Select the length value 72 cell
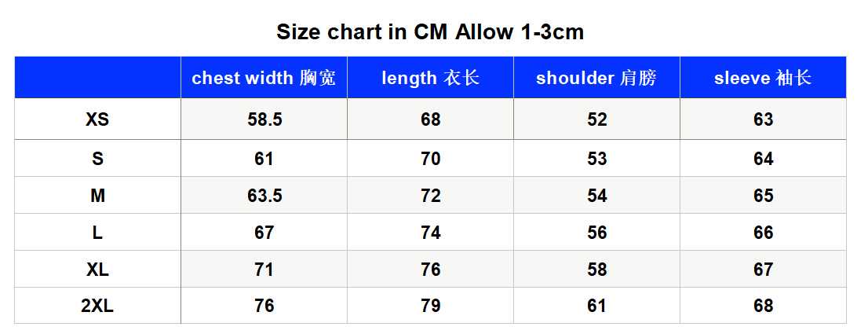This screenshot has height=334, width=868. coord(431,196)
